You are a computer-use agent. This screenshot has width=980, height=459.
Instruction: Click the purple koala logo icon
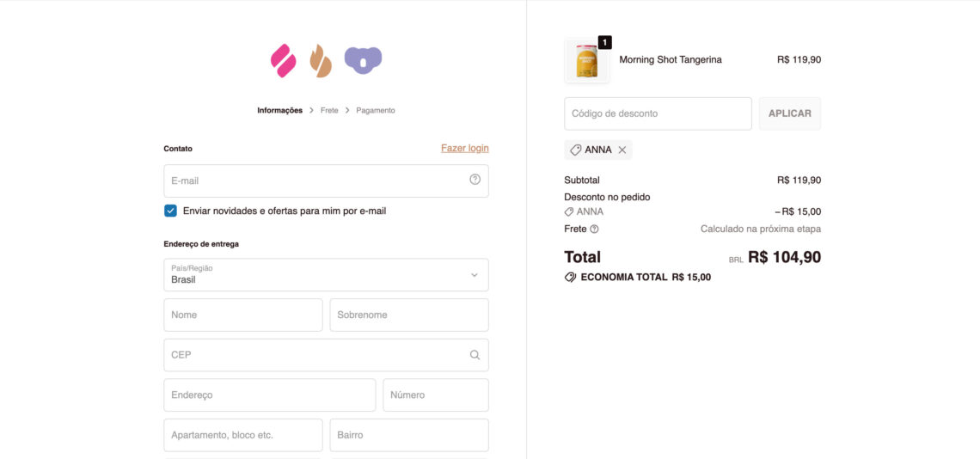pos(363,60)
